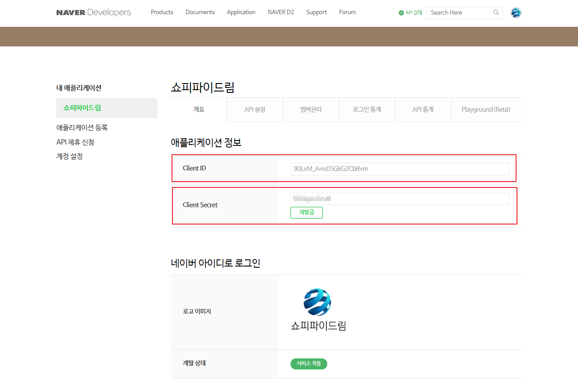Open the 로그인 통계 tab

tap(367, 110)
